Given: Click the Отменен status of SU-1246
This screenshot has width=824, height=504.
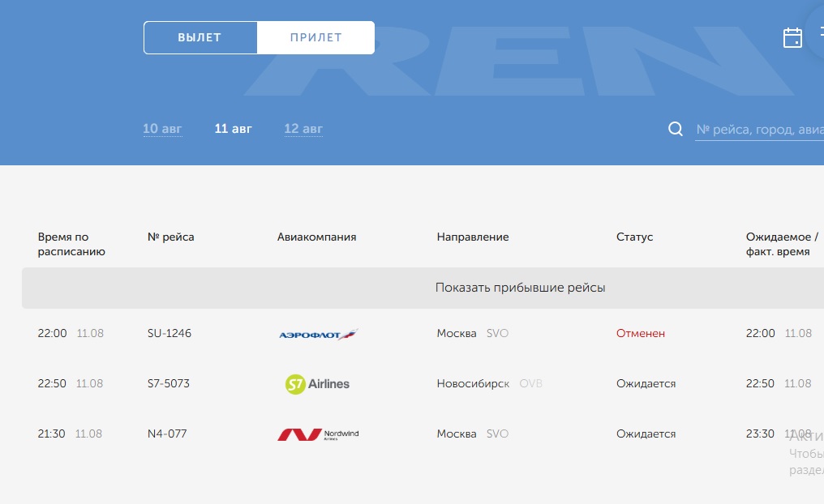Looking at the screenshot, I should tap(641, 333).
